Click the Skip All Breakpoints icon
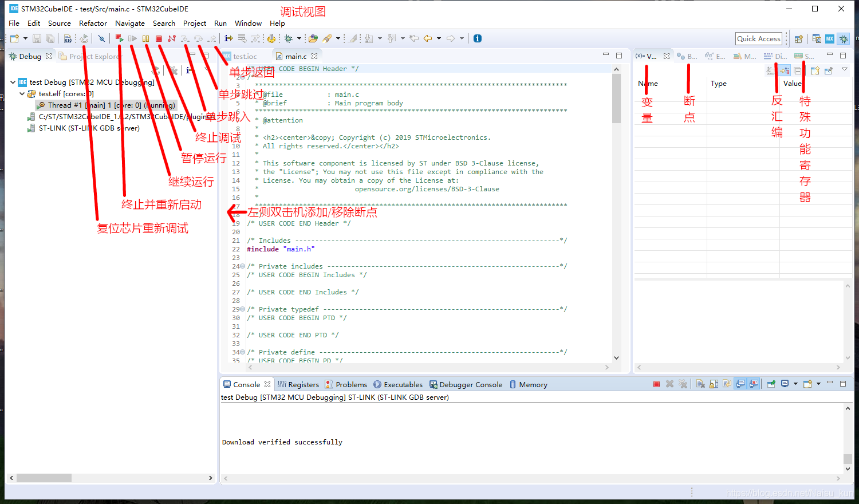Image resolution: width=859 pixels, height=504 pixels. (x=101, y=38)
